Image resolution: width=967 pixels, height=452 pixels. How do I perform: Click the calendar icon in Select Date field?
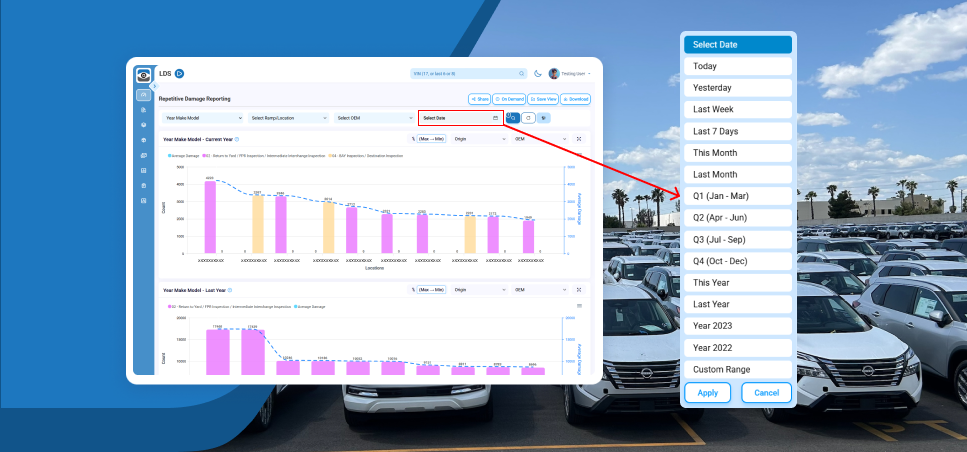coord(495,118)
